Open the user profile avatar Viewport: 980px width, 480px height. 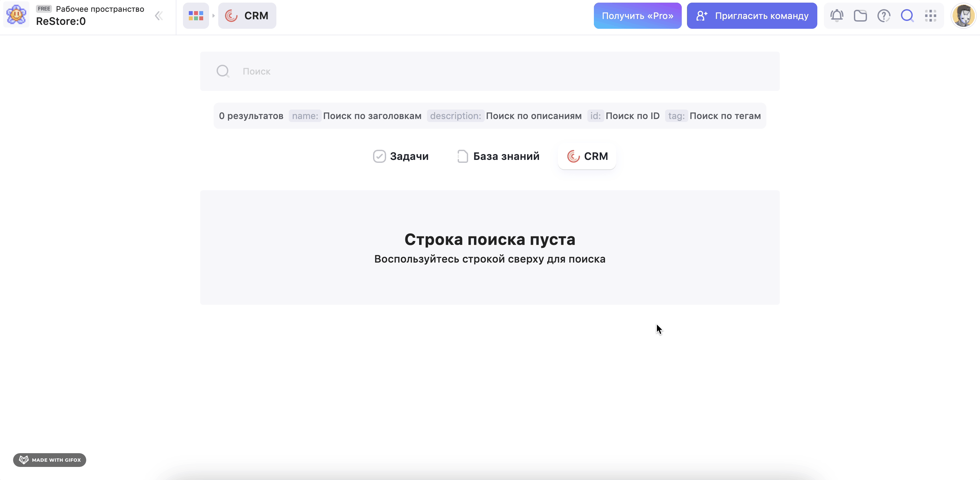(963, 16)
